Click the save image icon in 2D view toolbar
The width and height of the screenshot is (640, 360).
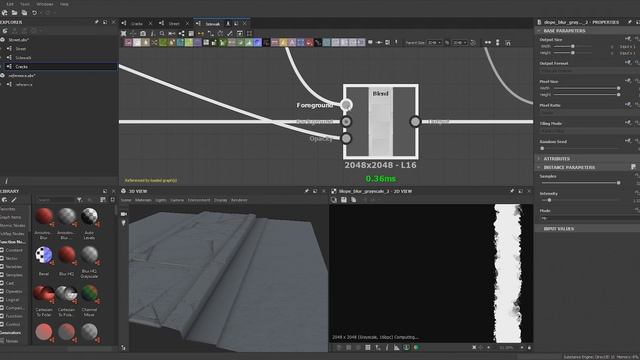[x=344, y=200]
